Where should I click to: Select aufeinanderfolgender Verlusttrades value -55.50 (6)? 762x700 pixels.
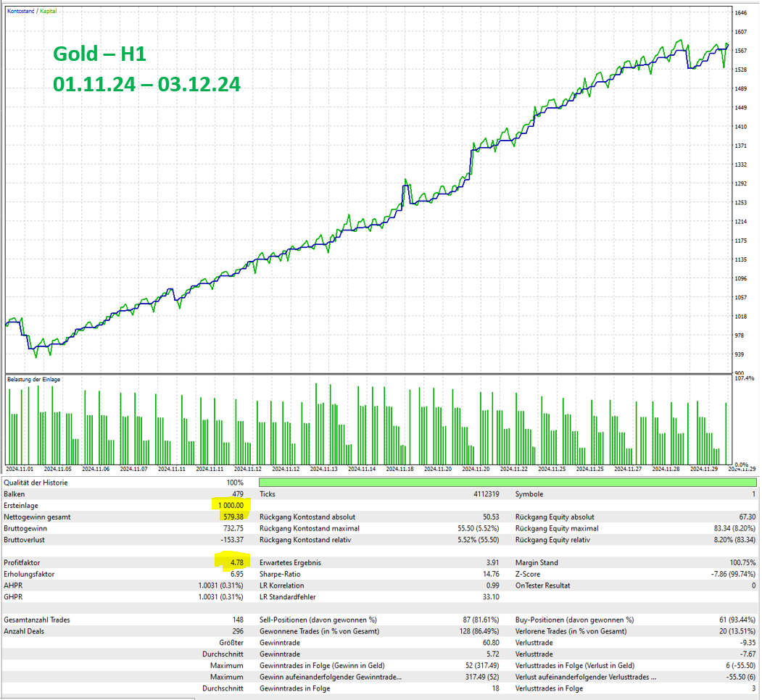pos(741,677)
